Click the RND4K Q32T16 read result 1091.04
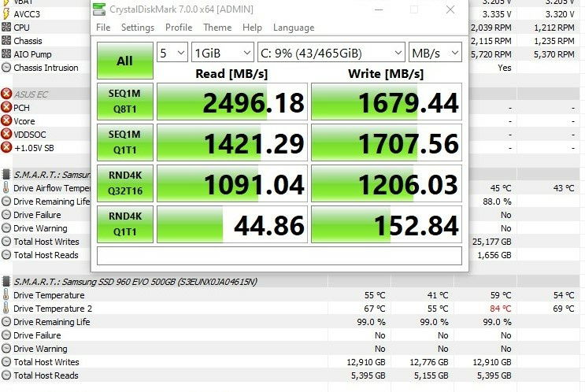 [232, 183]
